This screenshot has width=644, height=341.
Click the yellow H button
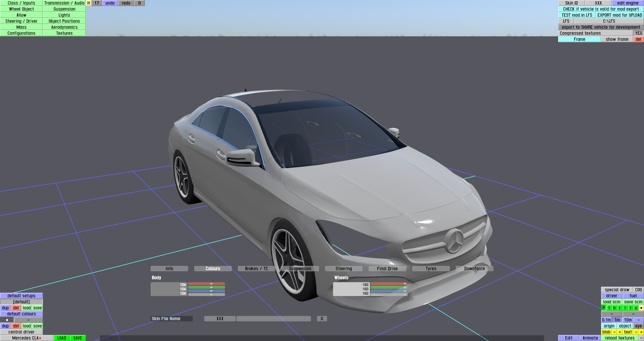tap(89, 3)
